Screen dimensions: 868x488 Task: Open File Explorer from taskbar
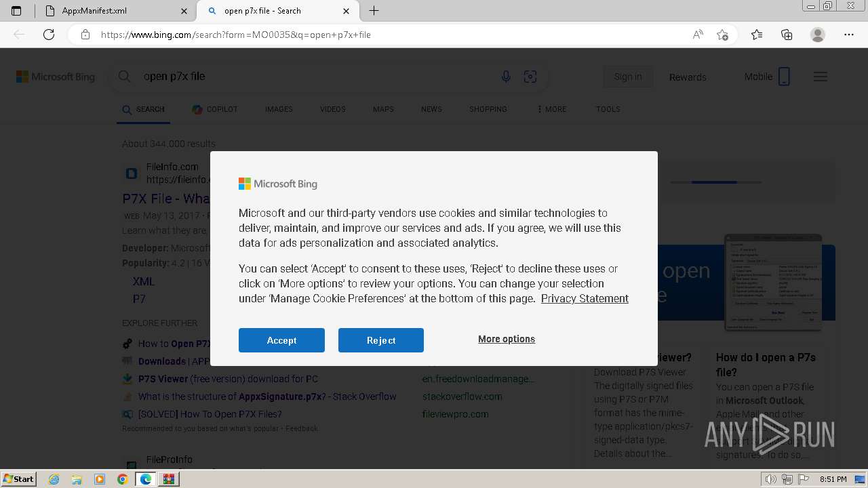click(x=77, y=479)
